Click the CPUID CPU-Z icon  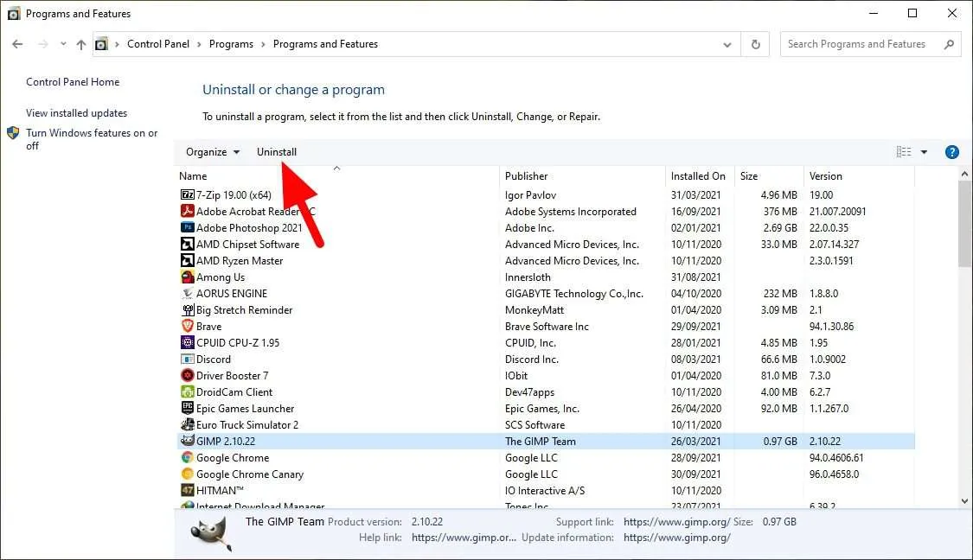[187, 342]
